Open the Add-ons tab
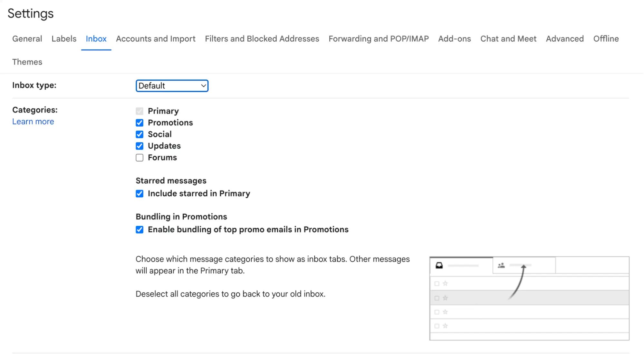Image resolution: width=644 pixels, height=354 pixels. 454,38
